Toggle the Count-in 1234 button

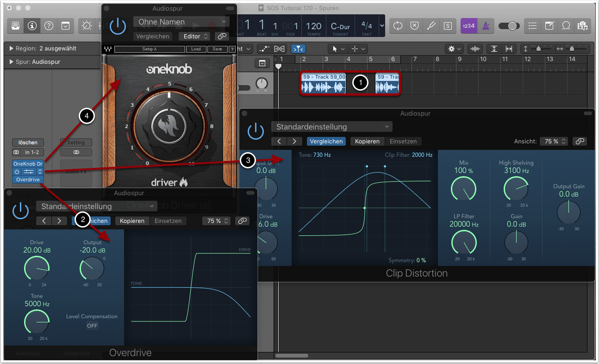click(x=468, y=26)
